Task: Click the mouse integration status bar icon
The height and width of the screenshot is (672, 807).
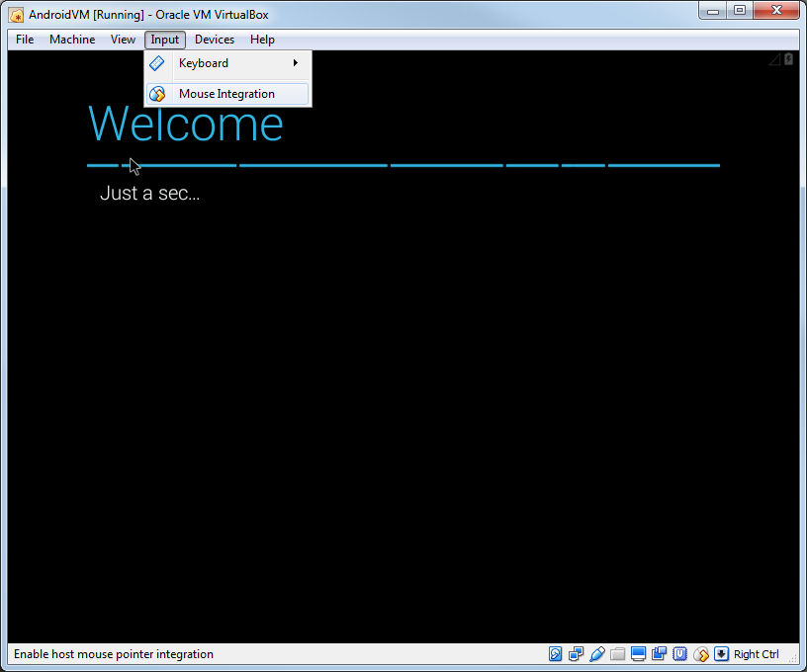Action: 701,654
